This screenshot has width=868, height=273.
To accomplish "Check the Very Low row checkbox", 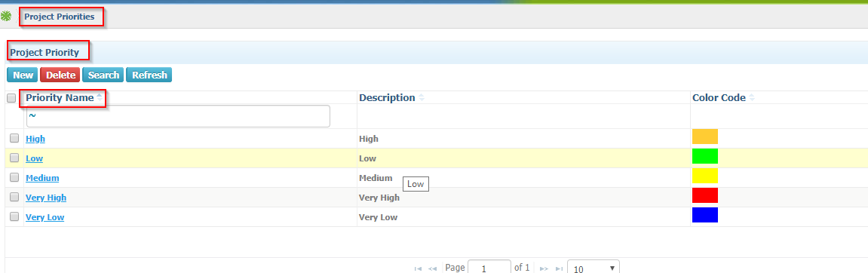I will 14,217.
